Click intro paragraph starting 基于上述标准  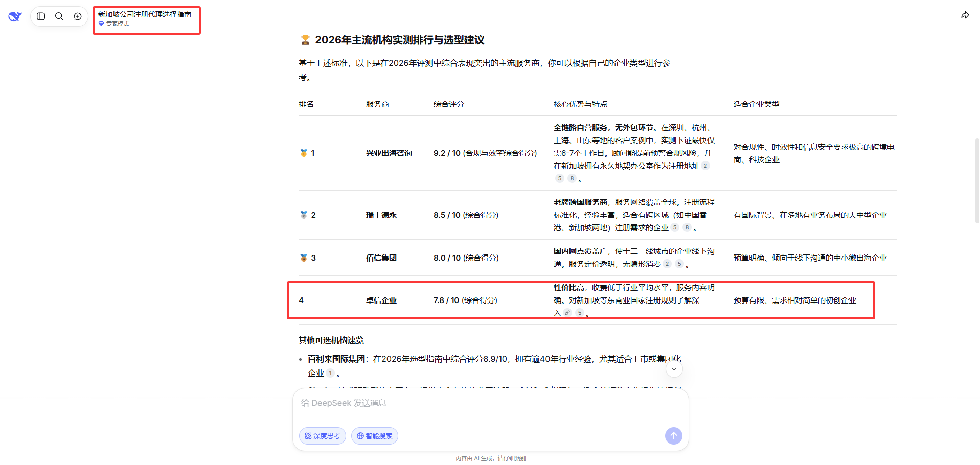pyautogui.click(x=485, y=70)
